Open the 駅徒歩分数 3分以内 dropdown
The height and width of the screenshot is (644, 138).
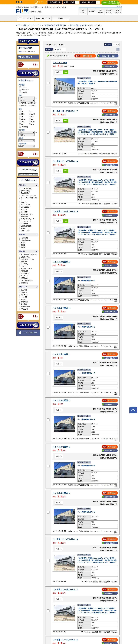(x=26, y=146)
